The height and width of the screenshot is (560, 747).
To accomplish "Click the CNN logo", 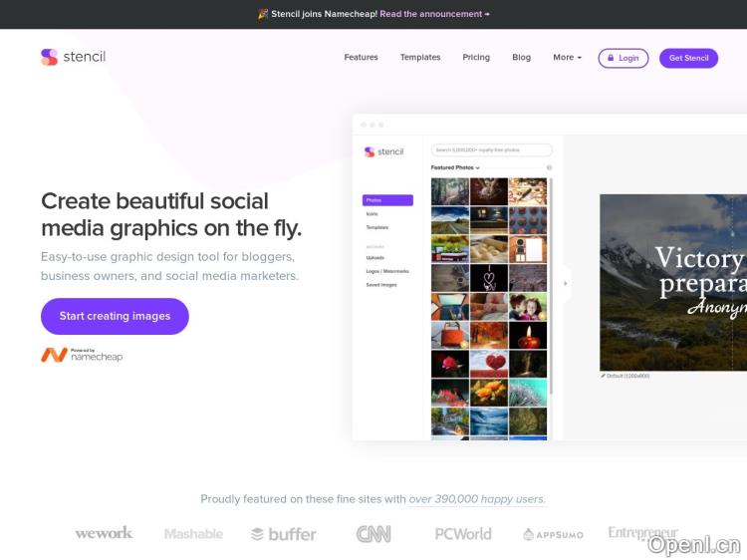I will pos(373,534).
